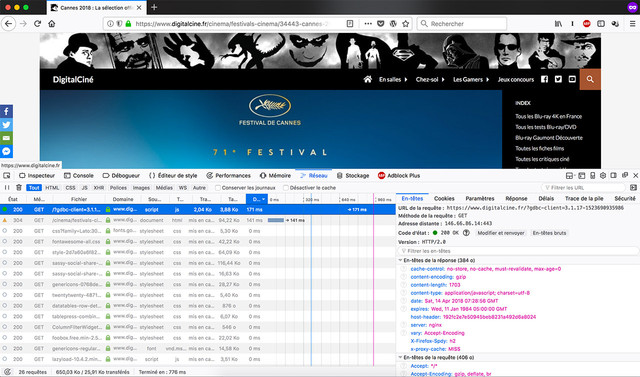Image resolution: width=640 pixels, height=377 pixels.
Task: Open the Firefox hamburger menu
Action: tap(632, 24)
